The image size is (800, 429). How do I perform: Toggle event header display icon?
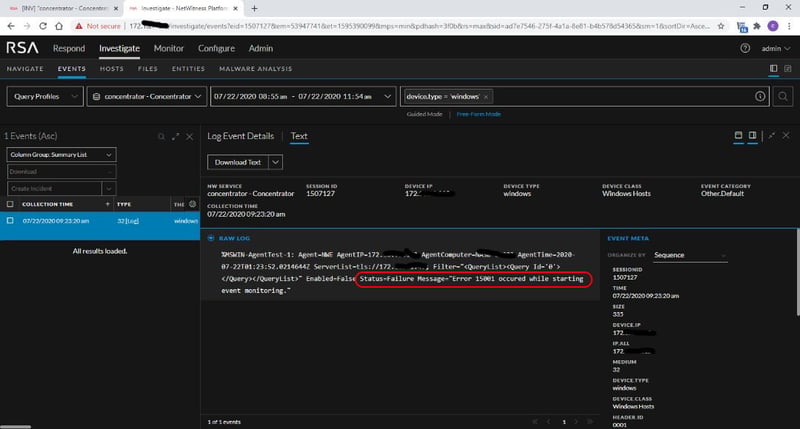coord(738,135)
